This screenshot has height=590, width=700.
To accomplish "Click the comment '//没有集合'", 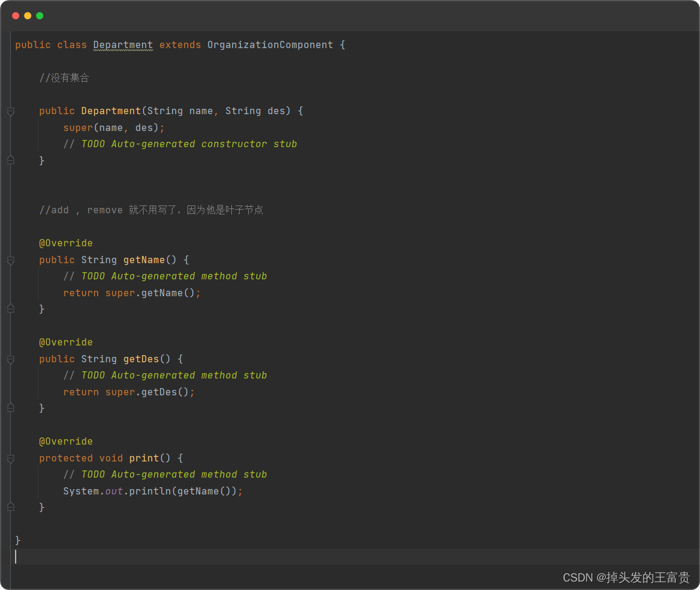I will pos(64,78).
